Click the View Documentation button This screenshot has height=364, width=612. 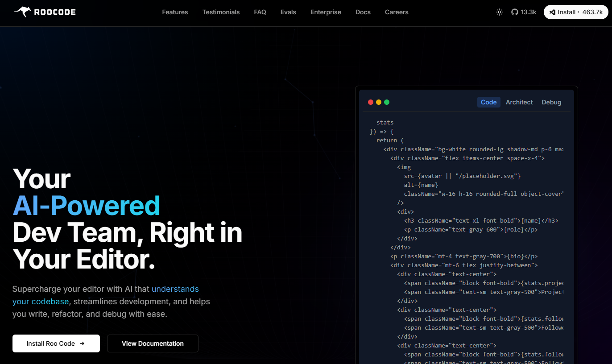tap(153, 343)
